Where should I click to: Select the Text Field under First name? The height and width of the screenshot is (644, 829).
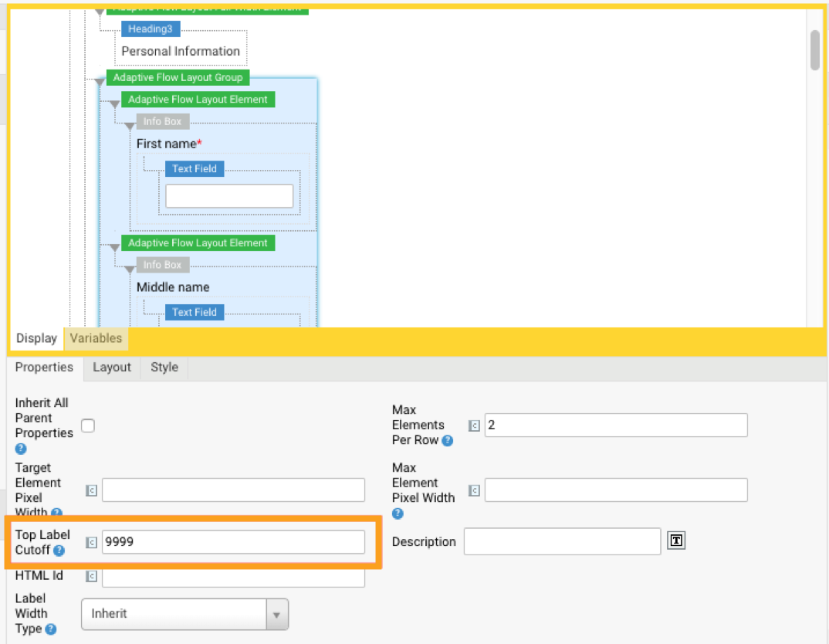point(194,168)
